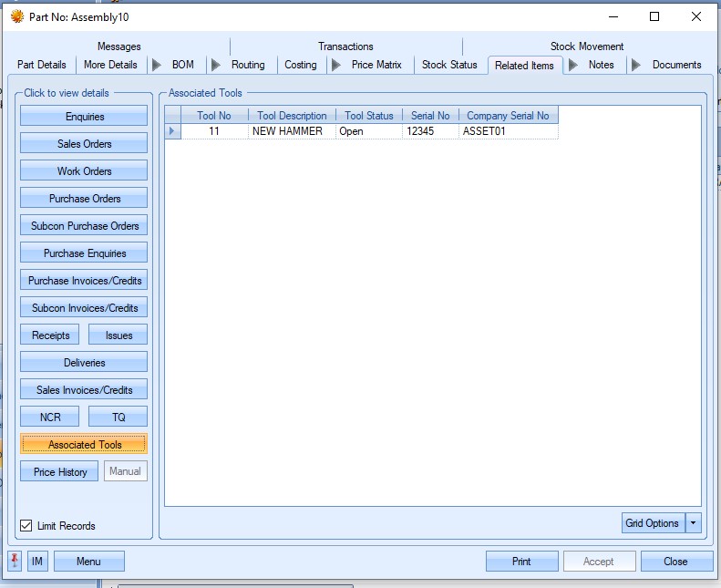Show Purchase Invoices/Credits records
This screenshot has height=588, width=721.
[84, 281]
